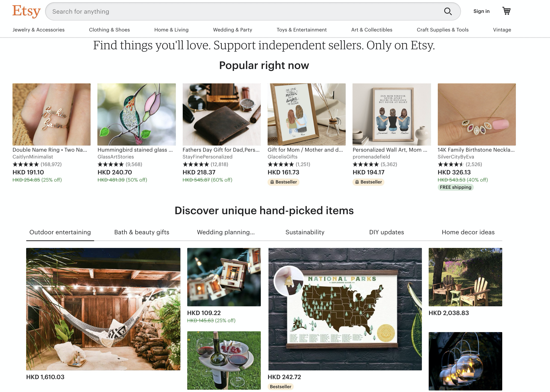Click the magnifying glass search icon
This screenshot has width=550, height=392.
click(448, 11)
